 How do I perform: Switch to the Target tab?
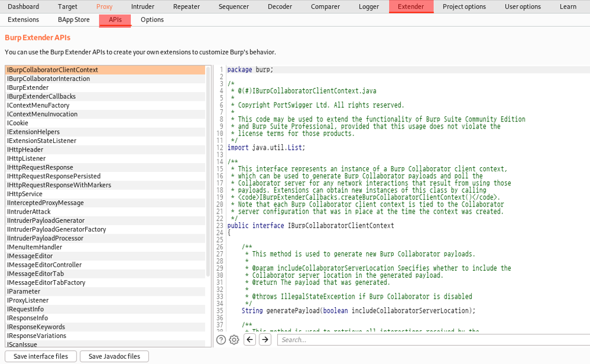pyautogui.click(x=67, y=6)
